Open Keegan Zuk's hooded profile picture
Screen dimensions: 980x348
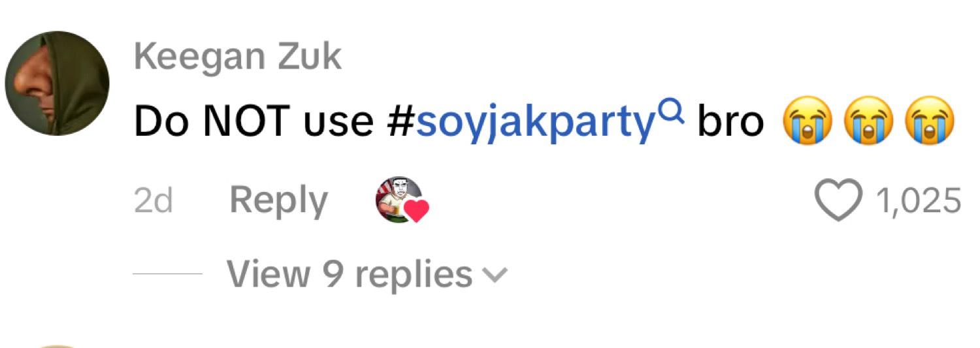(57, 84)
